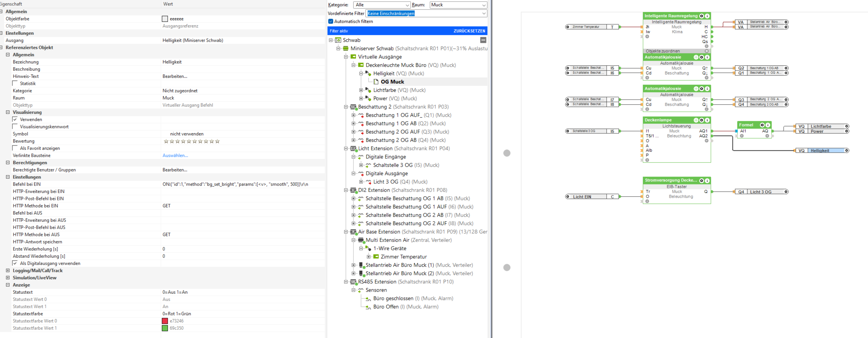Screen dimensions: 868x338
Task: Toggle Als Favorit anzeigen checkbox
Action: (15, 148)
